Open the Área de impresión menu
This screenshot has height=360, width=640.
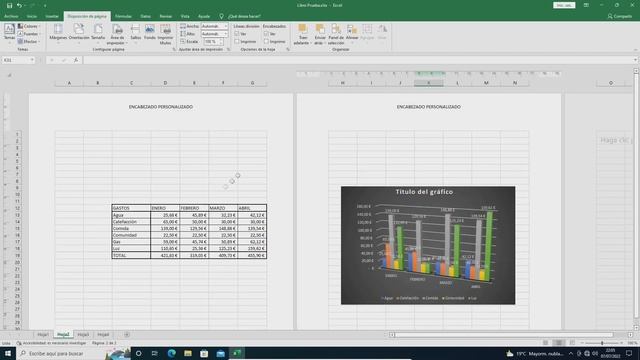tap(117, 34)
